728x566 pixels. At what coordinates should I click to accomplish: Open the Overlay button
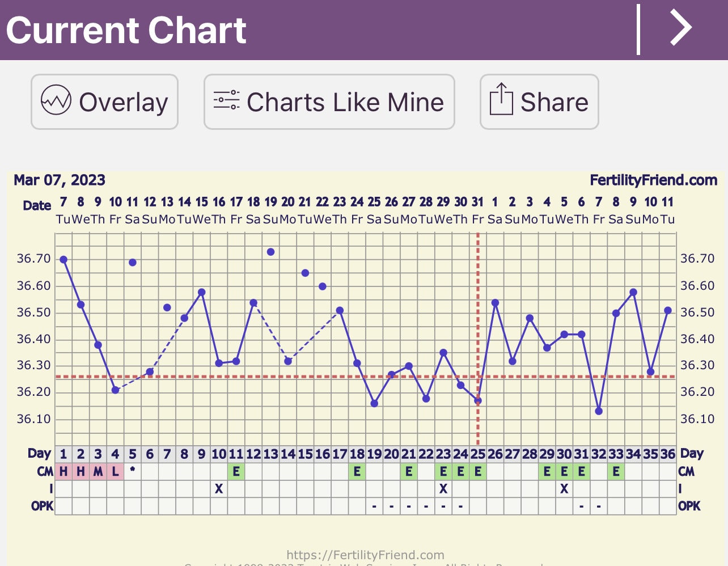coord(104,102)
